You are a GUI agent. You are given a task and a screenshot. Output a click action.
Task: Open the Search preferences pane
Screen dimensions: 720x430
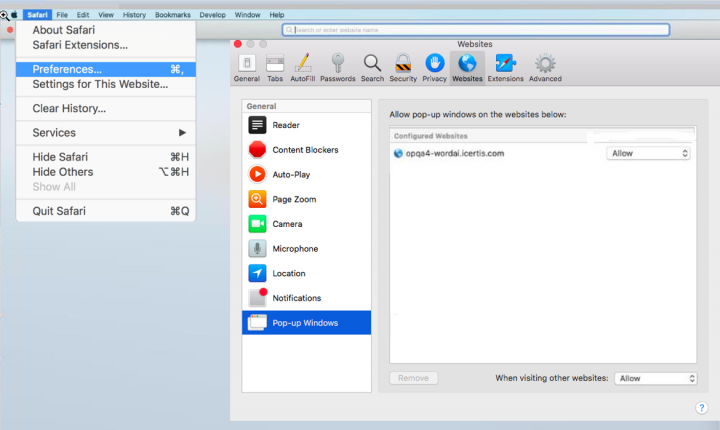(x=372, y=68)
